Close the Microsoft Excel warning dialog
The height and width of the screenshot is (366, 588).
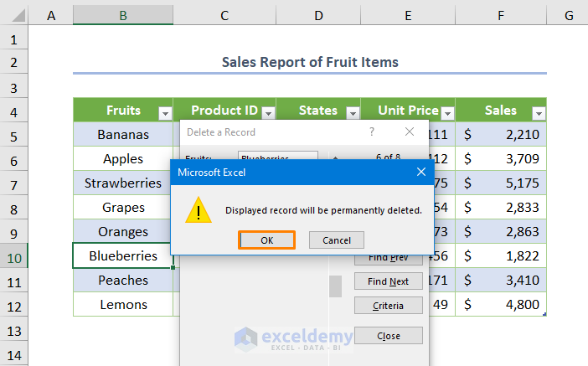coord(420,172)
